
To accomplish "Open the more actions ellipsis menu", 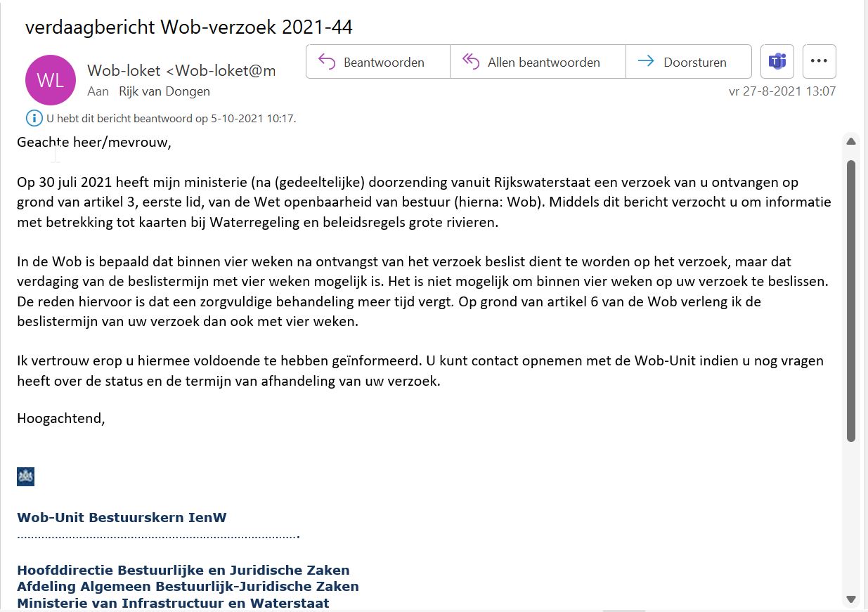I will click(819, 62).
